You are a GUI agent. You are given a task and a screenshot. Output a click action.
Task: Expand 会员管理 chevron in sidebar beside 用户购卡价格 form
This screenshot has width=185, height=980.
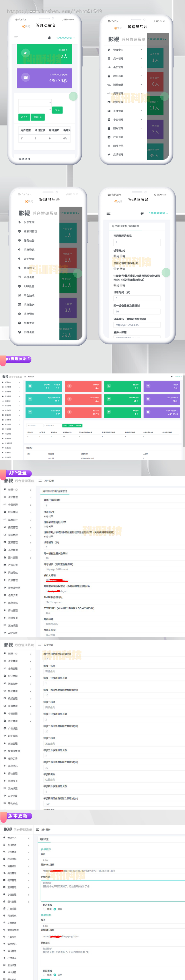point(31,505)
